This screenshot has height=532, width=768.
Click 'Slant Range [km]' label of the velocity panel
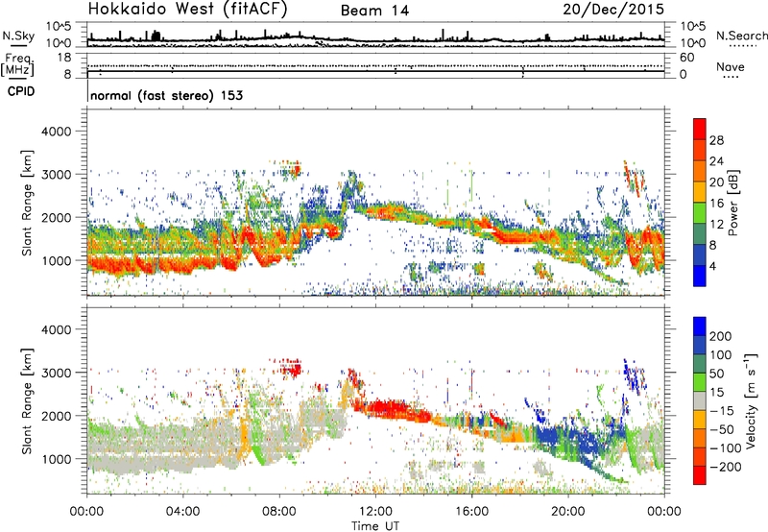(x=27, y=400)
